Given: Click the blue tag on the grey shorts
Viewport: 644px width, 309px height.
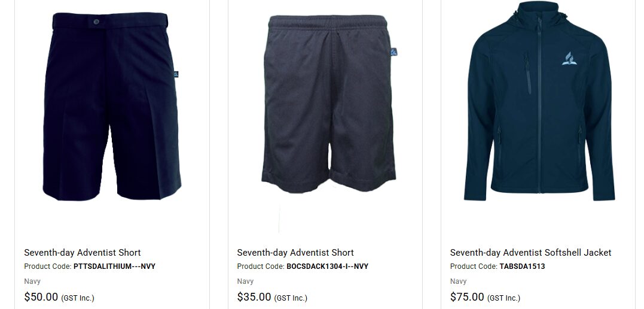Looking at the screenshot, I should click(x=393, y=52).
